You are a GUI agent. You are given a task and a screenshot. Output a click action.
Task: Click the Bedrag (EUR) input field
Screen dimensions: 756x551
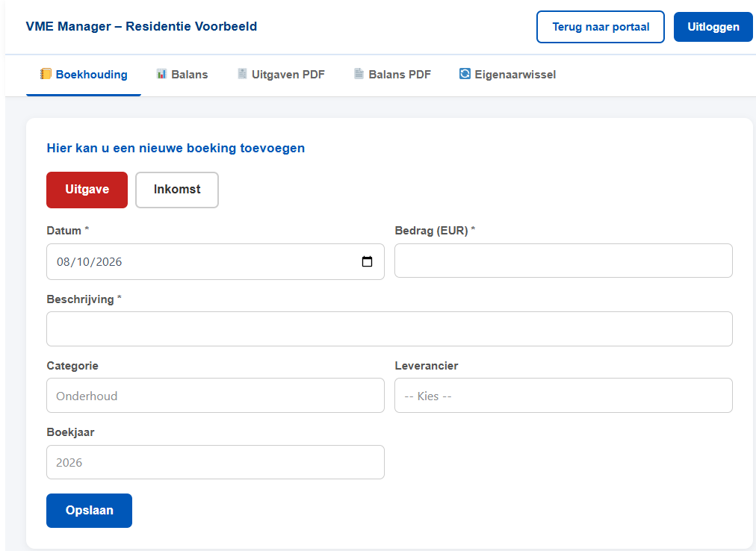(x=563, y=261)
